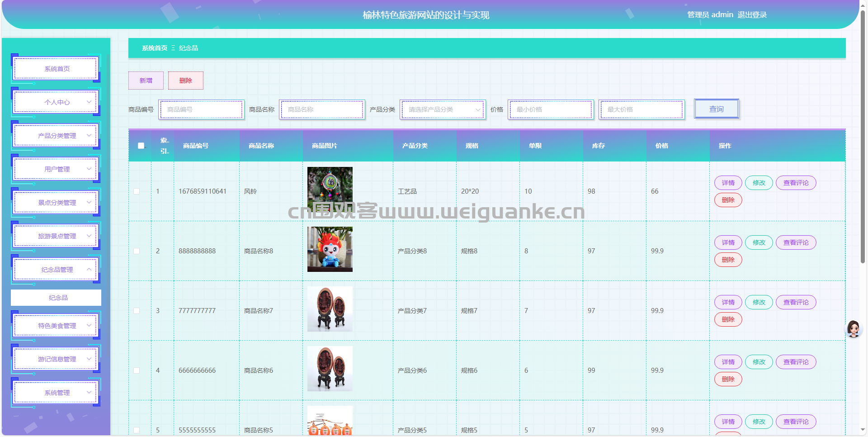The width and height of the screenshot is (868, 437).
Task: Click 修改 for the 风铃 row
Action: click(759, 183)
